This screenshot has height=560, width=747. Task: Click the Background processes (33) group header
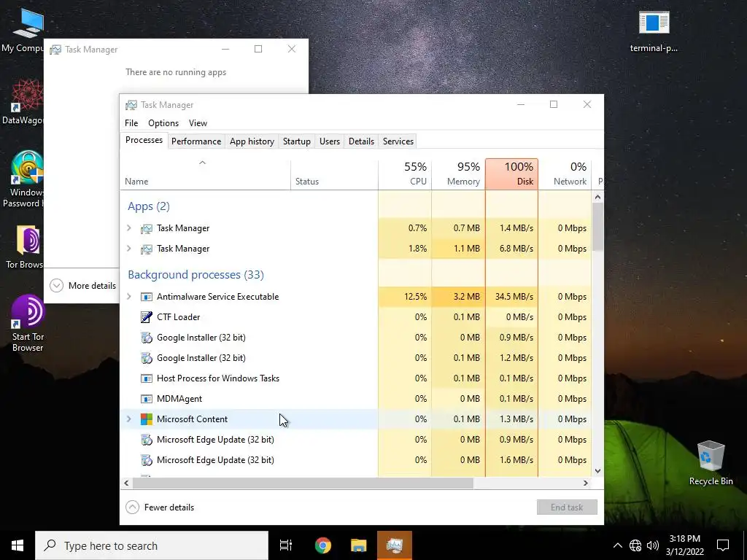coord(196,275)
